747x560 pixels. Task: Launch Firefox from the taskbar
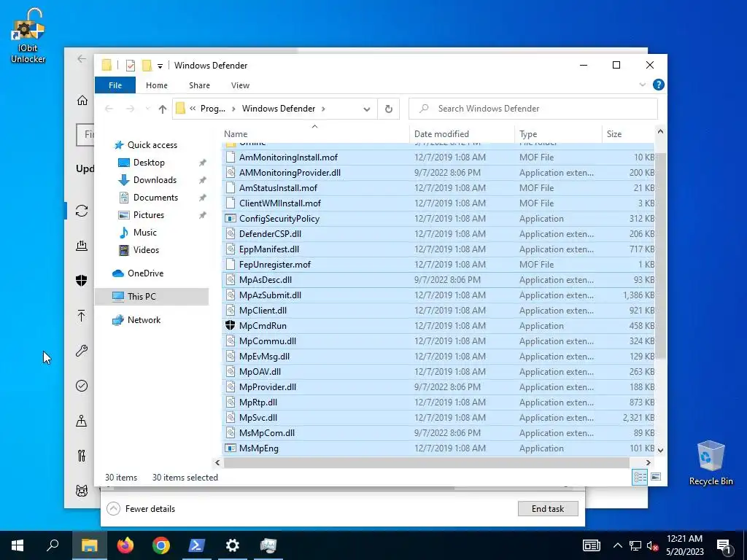coord(125,545)
